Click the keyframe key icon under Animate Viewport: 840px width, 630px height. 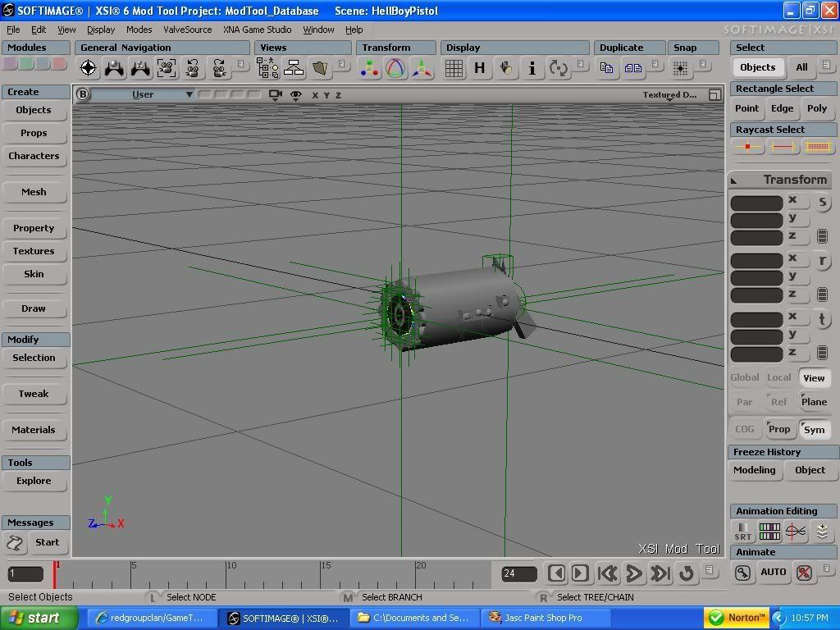742,573
